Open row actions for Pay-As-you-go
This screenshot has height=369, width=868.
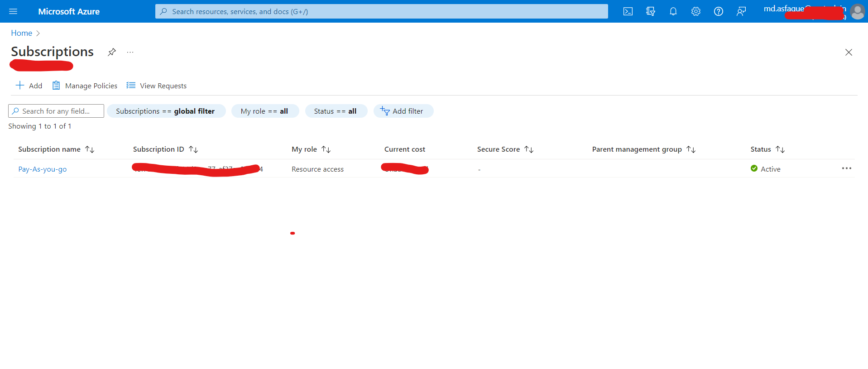[847, 168]
